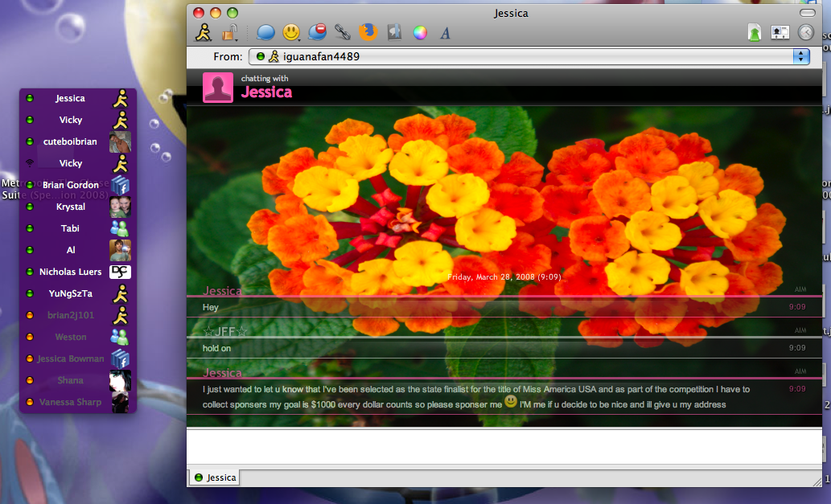Click the blue stepper arrows of From field
Screen dimensions: 831x504
[801, 56]
